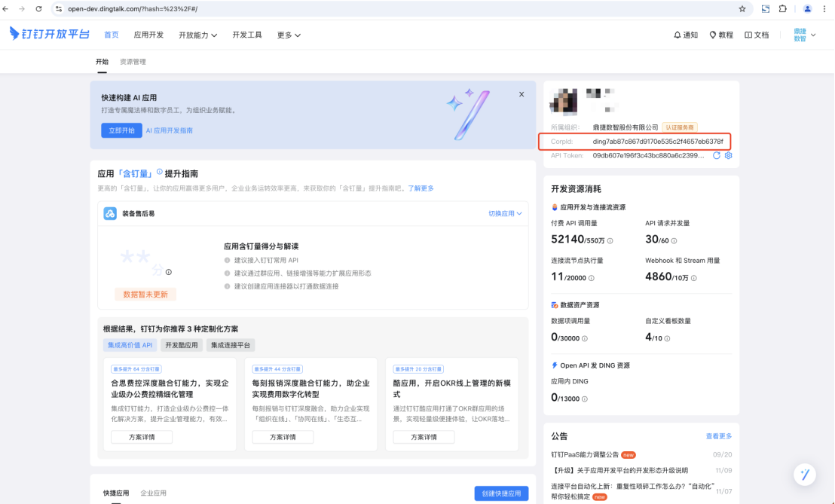Image resolution: width=835 pixels, height=504 pixels.
Task: Open the Chrome profile avatar icon
Action: tap(807, 8)
